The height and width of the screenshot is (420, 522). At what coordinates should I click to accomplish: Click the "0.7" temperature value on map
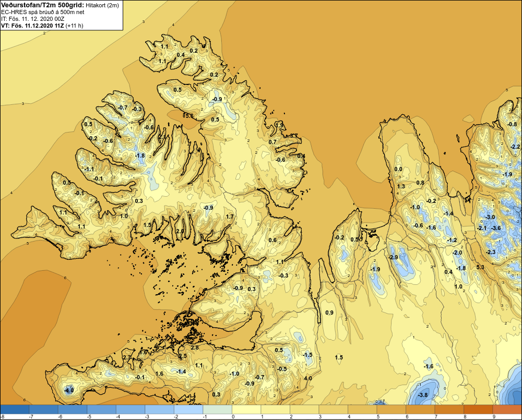tap(272, 142)
